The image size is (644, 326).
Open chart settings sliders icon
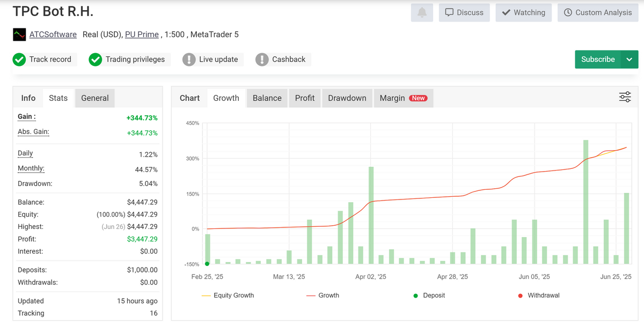pyautogui.click(x=625, y=97)
